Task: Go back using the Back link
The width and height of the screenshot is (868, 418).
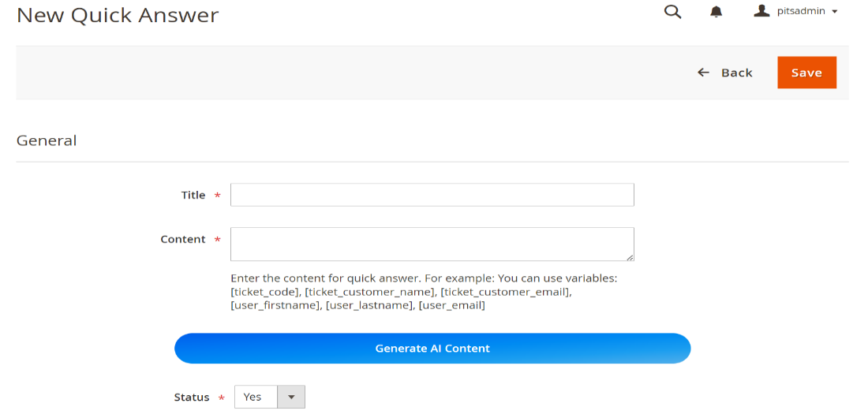Action: pos(736,73)
